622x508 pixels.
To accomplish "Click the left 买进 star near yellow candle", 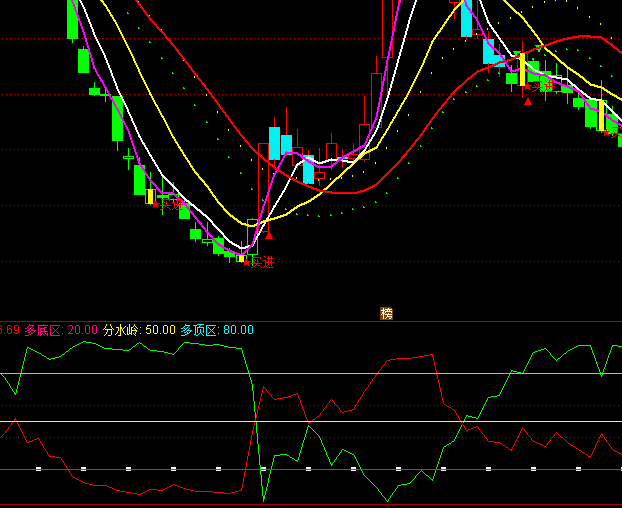I will pos(157,204).
